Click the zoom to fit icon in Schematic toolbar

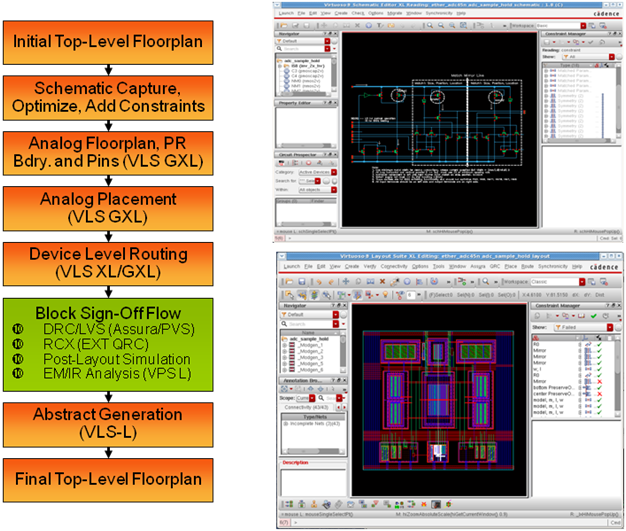coord(463,25)
